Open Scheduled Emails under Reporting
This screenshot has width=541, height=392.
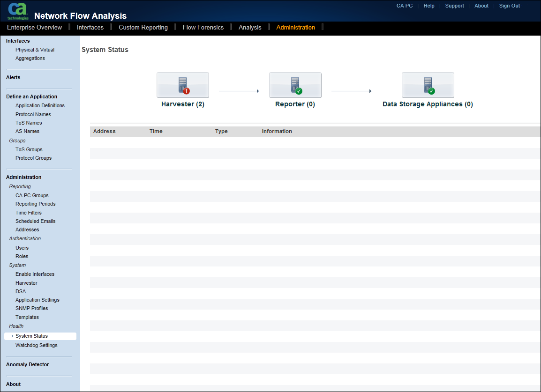pyautogui.click(x=35, y=221)
